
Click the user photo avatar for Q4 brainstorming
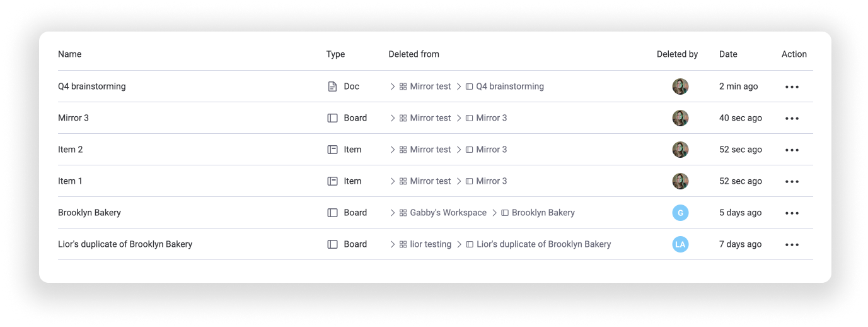[680, 86]
